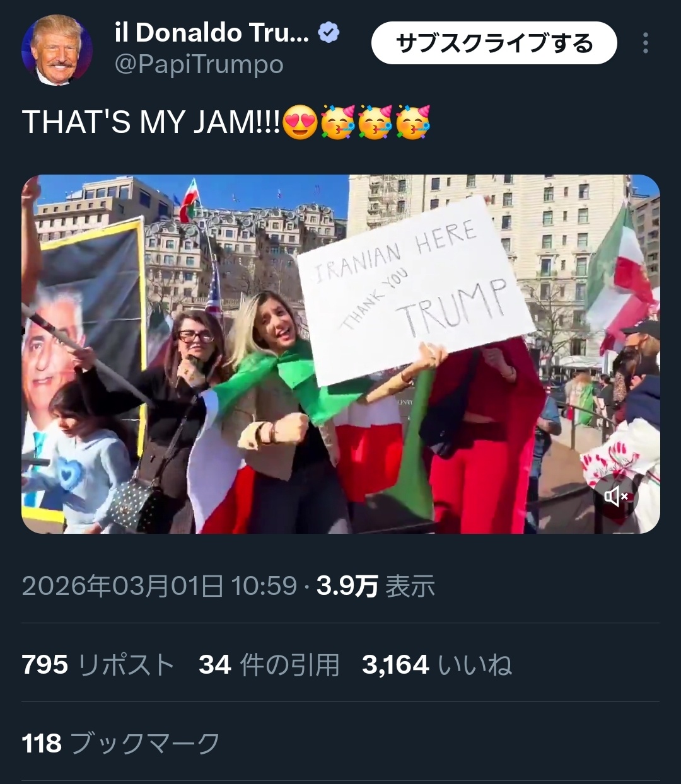Viewport: 681px width, 784px height.
Task: View the 34 件の引用 quotes list
Action: coord(269,665)
